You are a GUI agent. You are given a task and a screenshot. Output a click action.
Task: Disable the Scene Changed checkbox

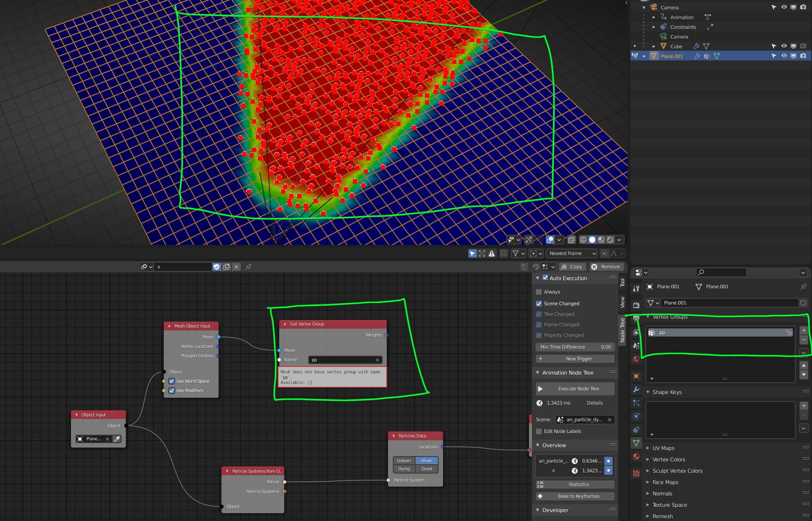coord(539,303)
